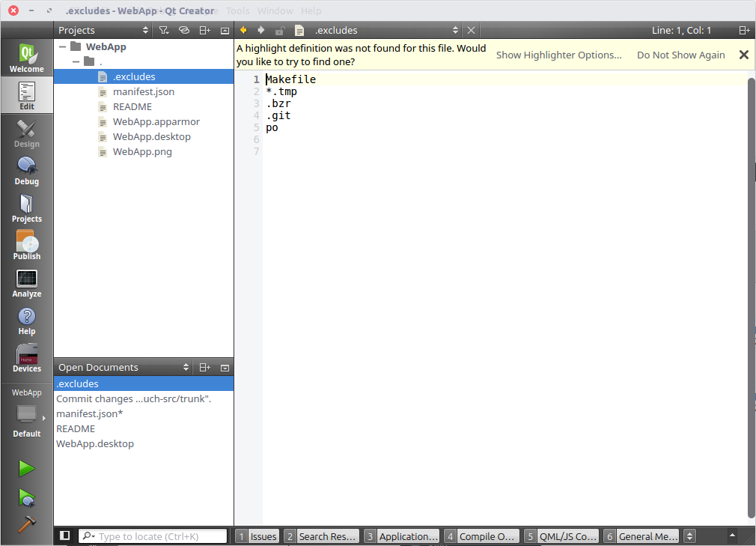The image size is (756, 546).
Task: Run the project with green arrow
Action: (26, 468)
